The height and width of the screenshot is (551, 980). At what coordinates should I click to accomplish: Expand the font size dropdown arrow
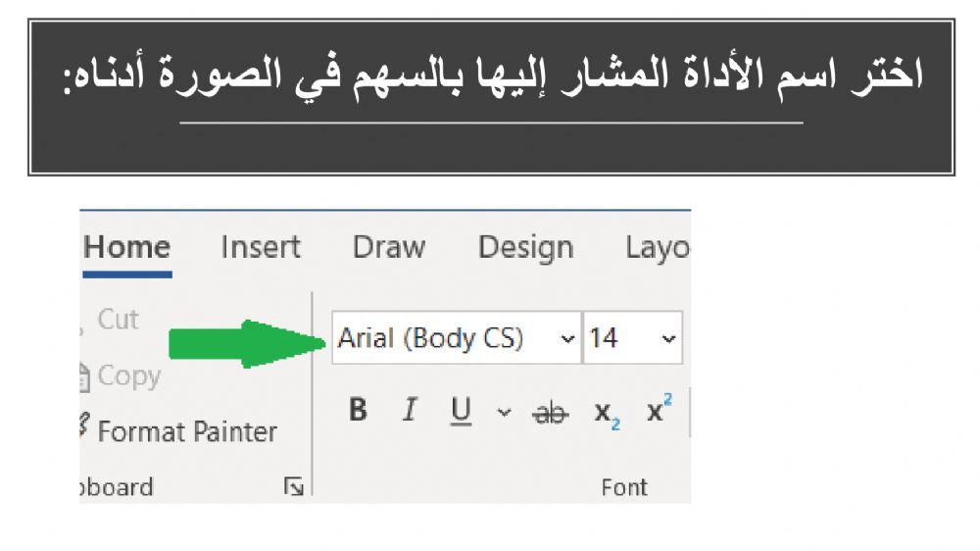pyautogui.click(x=668, y=339)
